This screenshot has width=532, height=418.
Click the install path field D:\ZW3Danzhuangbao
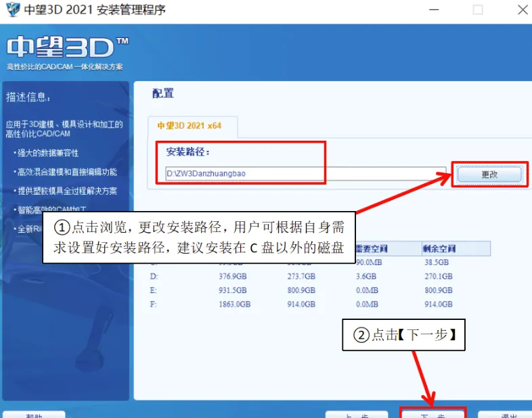(305, 174)
